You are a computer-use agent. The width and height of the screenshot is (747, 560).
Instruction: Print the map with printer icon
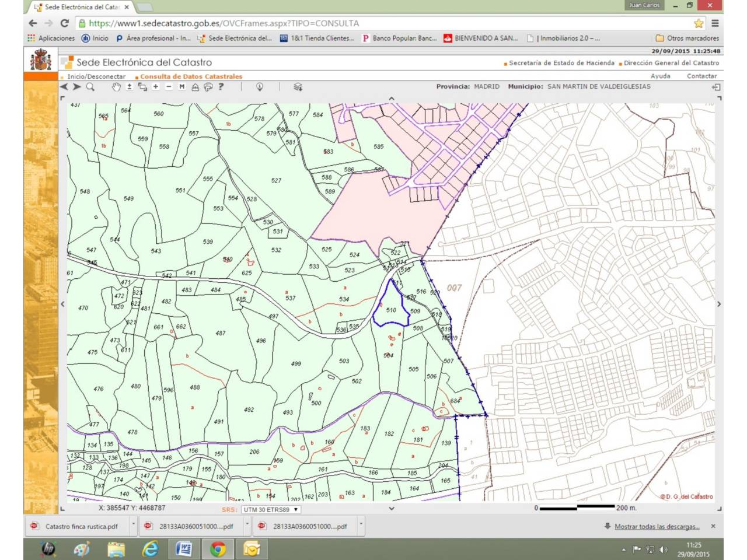click(208, 87)
